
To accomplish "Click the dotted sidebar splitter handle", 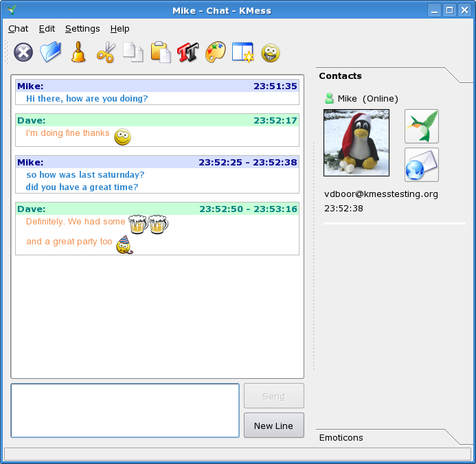I will coord(314,255).
